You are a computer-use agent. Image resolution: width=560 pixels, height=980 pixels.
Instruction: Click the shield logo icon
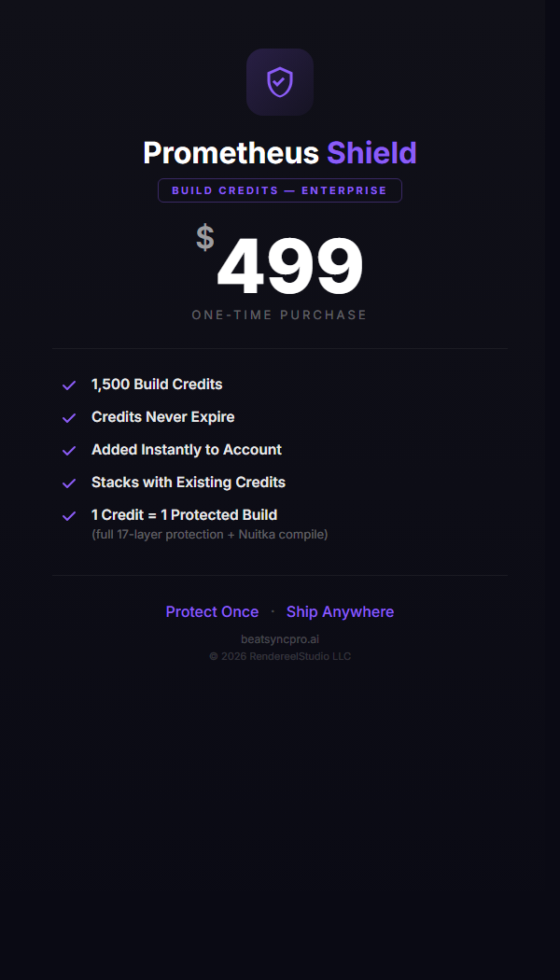pyautogui.click(x=279, y=82)
